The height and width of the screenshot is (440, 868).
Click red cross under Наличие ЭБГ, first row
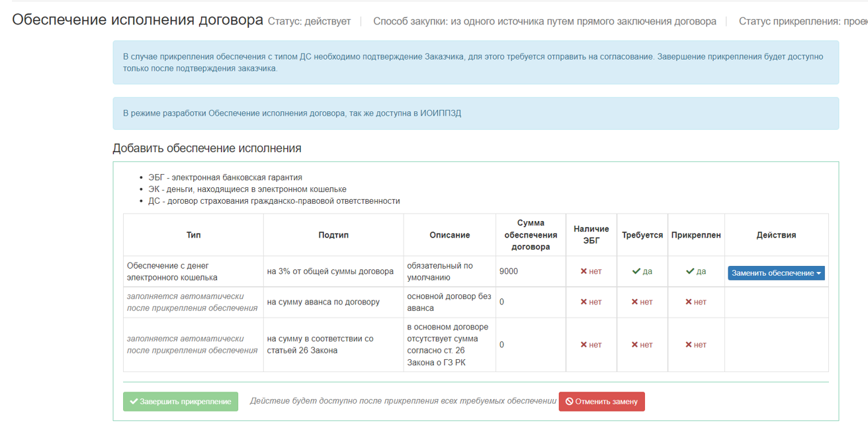[584, 271]
